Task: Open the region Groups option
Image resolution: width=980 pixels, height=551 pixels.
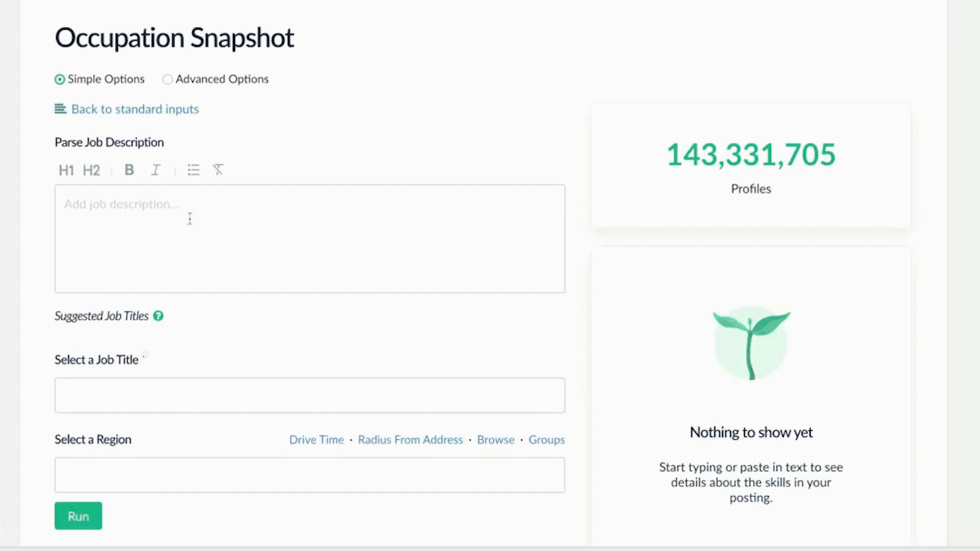Action: point(547,440)
